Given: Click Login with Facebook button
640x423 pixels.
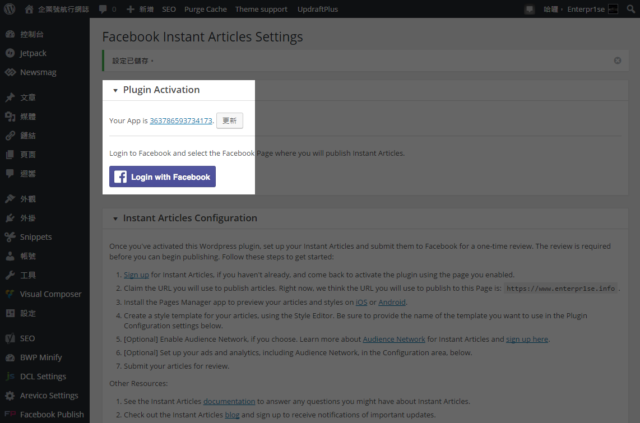Looking at the screenshot, I should point(162,176).
